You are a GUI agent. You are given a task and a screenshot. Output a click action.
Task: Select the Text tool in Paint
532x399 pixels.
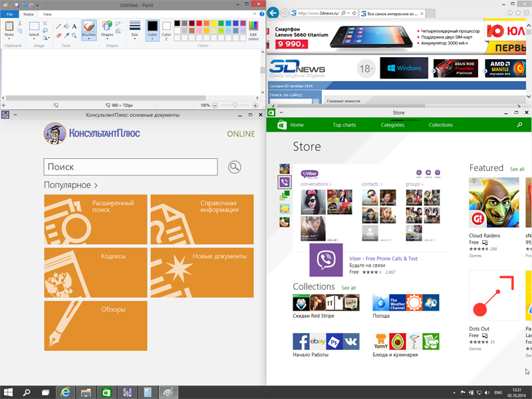click(x=74, y=26)
